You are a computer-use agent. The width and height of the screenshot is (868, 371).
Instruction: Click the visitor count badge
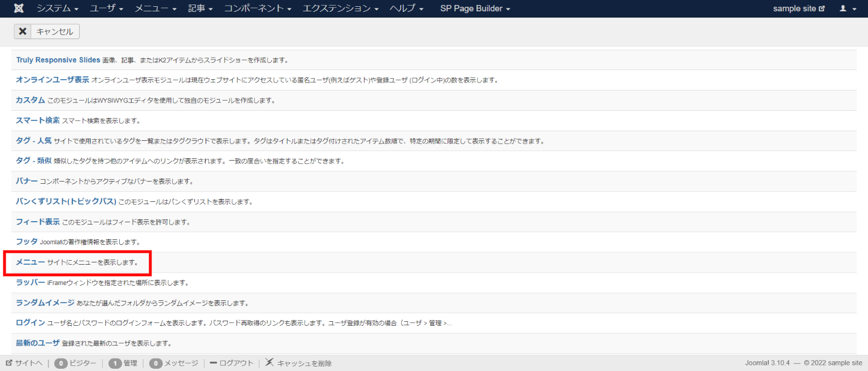[61, 363]
